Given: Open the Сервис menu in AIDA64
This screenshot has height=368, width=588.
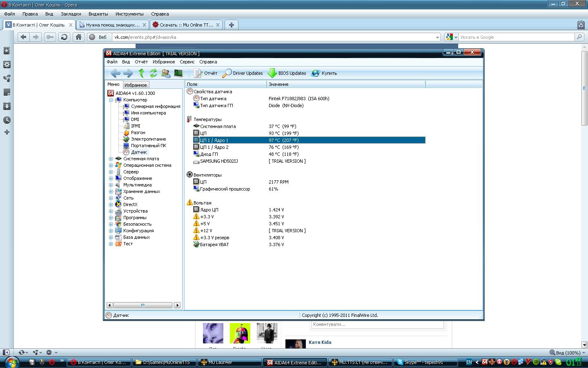Looking at the screenshot, I should click(187, 62).
